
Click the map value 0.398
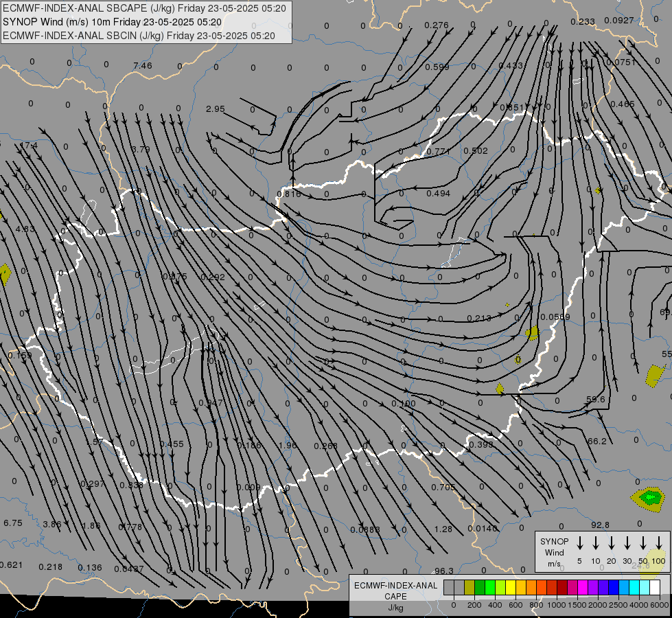tap(481, 444)
